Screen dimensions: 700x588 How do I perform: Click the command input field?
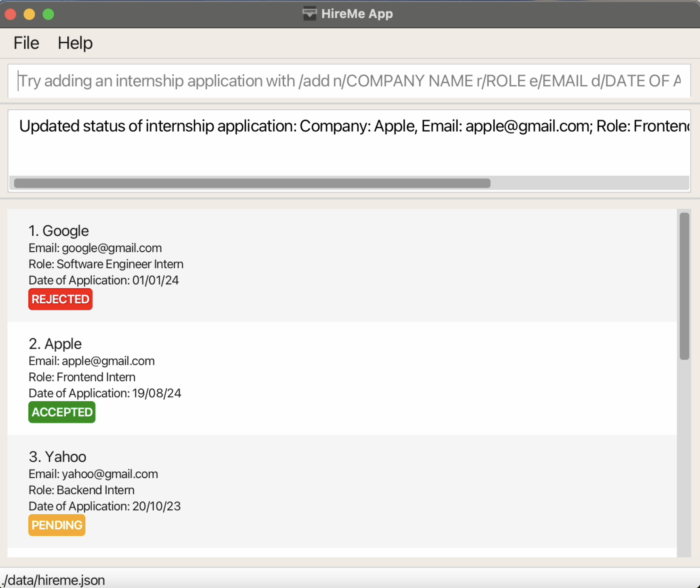349,81
